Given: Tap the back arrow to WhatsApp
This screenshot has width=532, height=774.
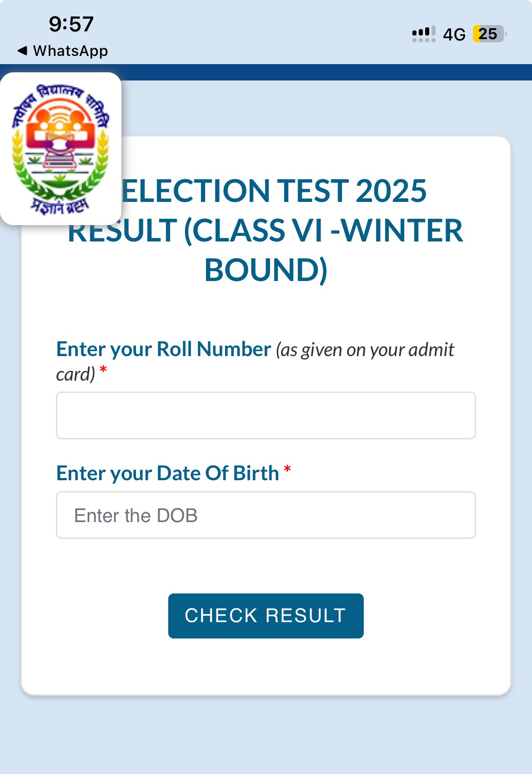Looking at the screenshot, I should 22,50.
